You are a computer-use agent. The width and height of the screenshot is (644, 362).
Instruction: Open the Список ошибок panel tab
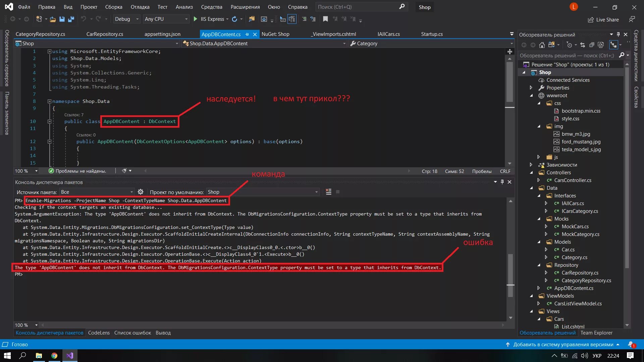coord(132,333)
